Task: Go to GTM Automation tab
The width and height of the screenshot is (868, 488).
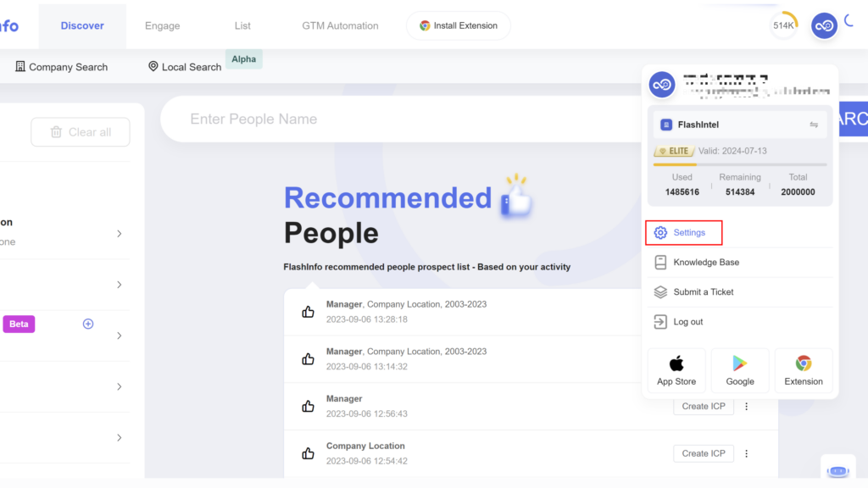Action: [340, 25]
